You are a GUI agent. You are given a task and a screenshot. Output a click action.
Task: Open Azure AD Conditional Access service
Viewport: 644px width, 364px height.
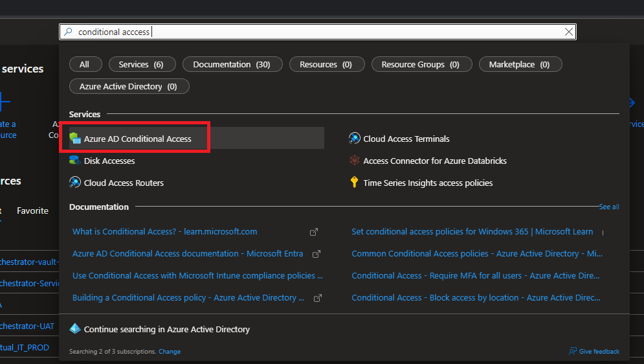[138, 139]
